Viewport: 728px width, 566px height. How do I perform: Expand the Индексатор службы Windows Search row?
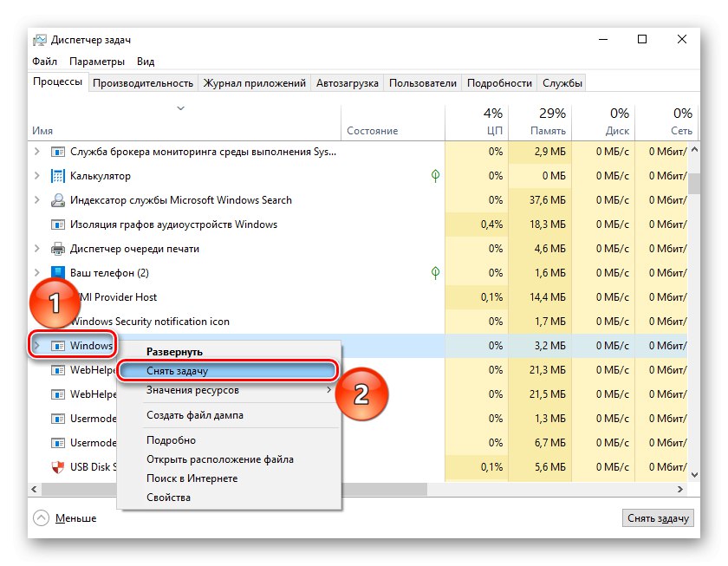click(37, 199)
